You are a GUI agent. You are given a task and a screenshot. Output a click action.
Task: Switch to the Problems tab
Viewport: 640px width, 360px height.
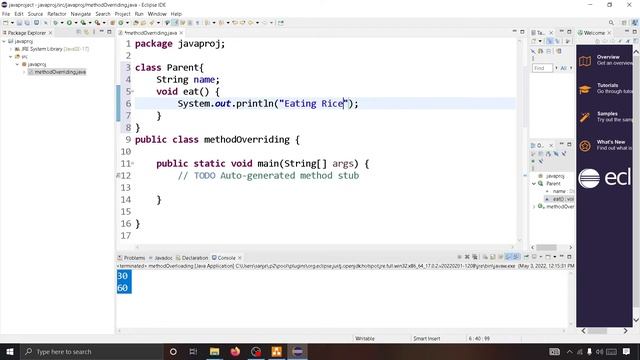(x=131, y=258)
